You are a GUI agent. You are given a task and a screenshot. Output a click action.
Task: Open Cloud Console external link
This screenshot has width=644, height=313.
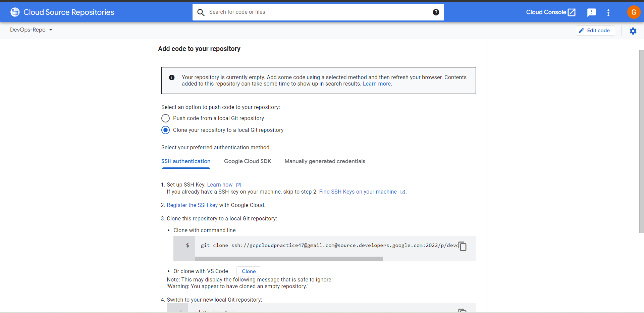click(551, 12)
